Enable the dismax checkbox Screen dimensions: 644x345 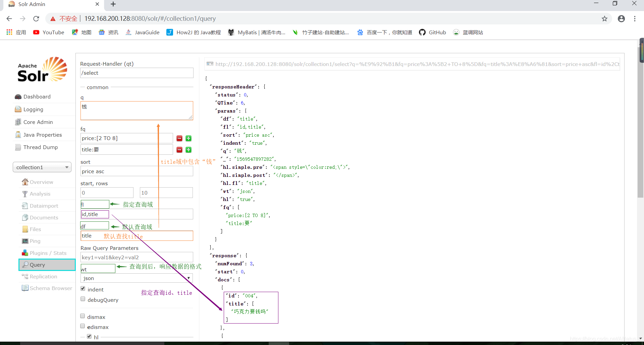coord(83,316)
